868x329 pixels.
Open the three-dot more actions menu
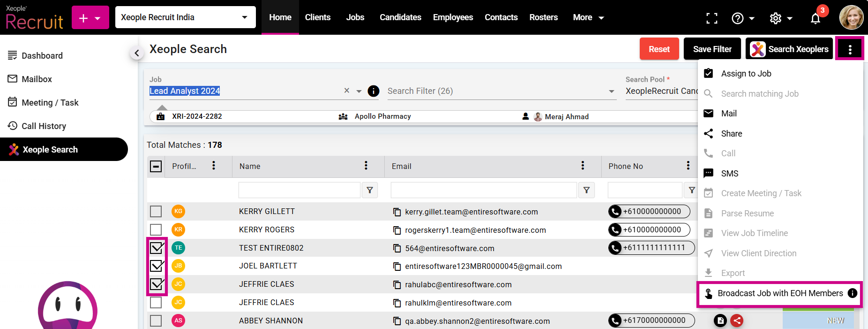click(850, 49)
